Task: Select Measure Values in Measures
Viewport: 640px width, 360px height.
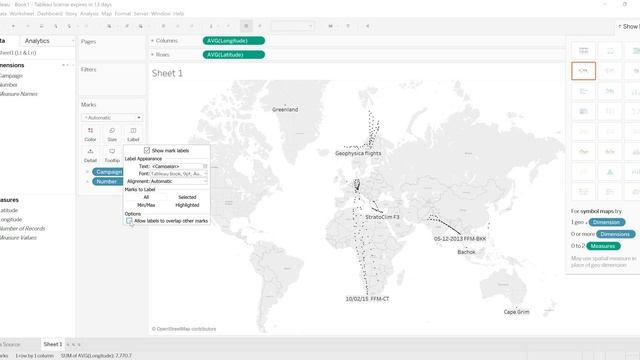Action: pyautogui.click(x=18, y=238)
